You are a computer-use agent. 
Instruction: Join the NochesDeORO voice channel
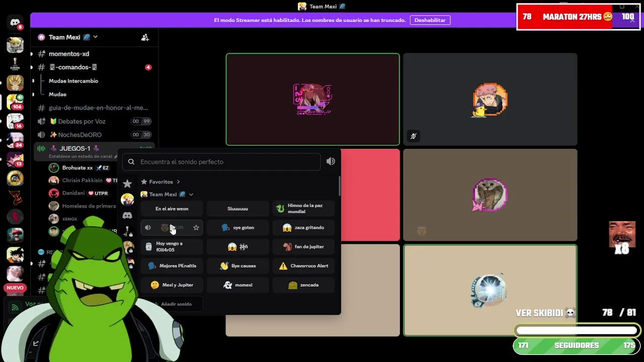click(x=93, y=135)
